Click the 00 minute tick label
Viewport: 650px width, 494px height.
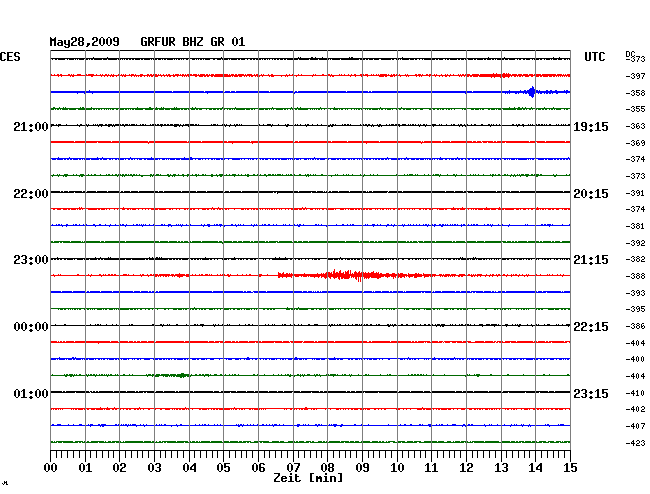(x=51, y=467)
